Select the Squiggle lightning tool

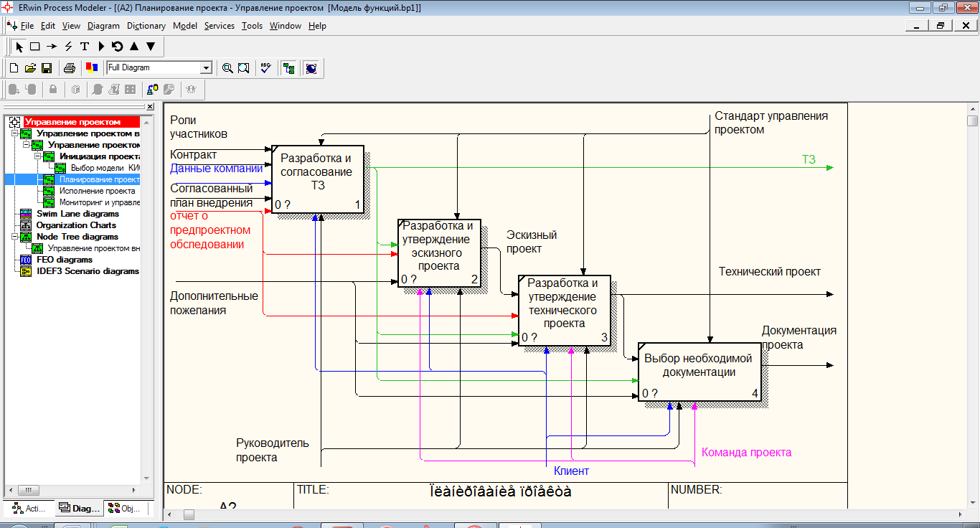click(x=68, y=47)
